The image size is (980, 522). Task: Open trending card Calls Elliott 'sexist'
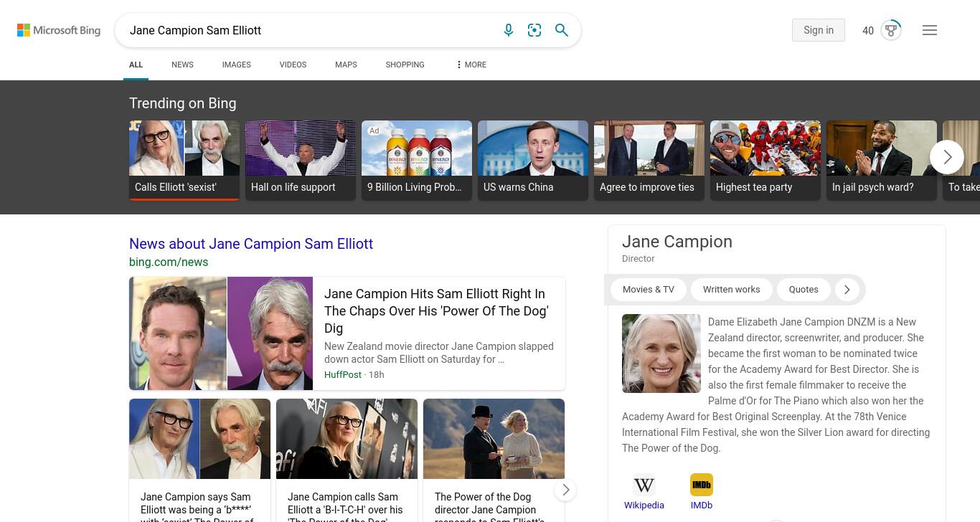[184, 160]
